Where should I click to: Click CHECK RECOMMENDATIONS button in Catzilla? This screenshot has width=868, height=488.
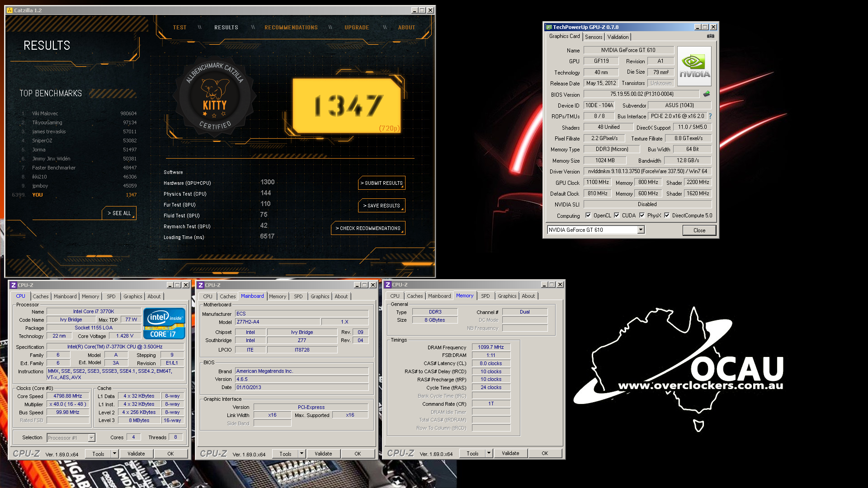coord(368,228)
